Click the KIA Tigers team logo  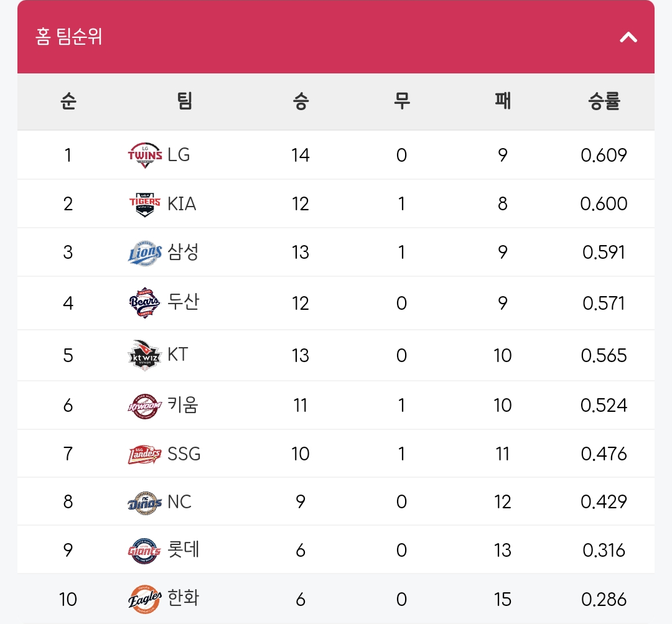(145, 204)
